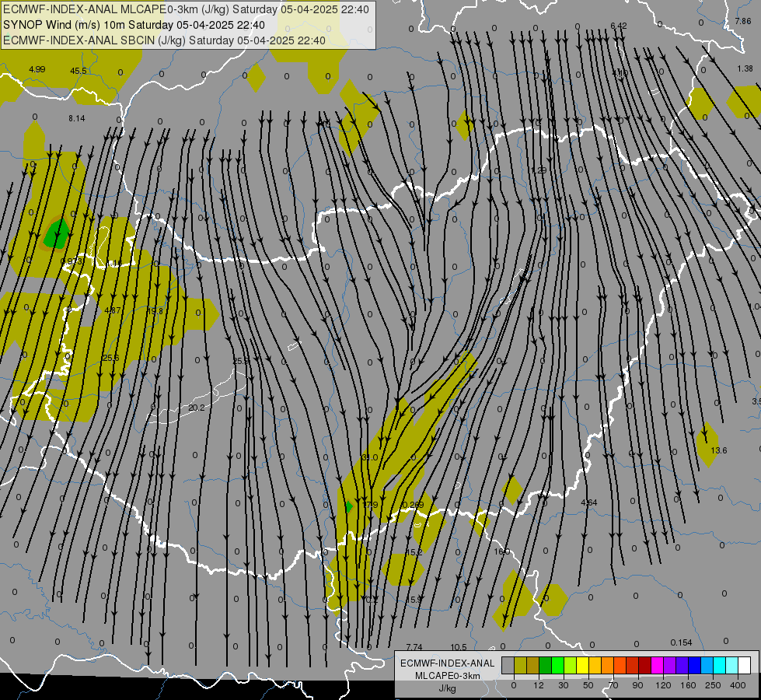Click the gray swatch in the legend

tap(508, 665)
